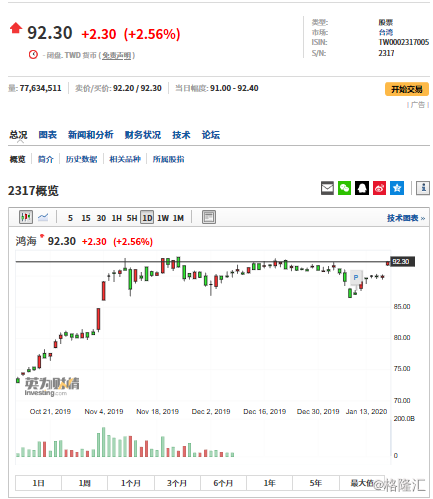This screenshot has width=433, height=499.
Task: Click the red clock icon under the price
Action: (33, 55)
